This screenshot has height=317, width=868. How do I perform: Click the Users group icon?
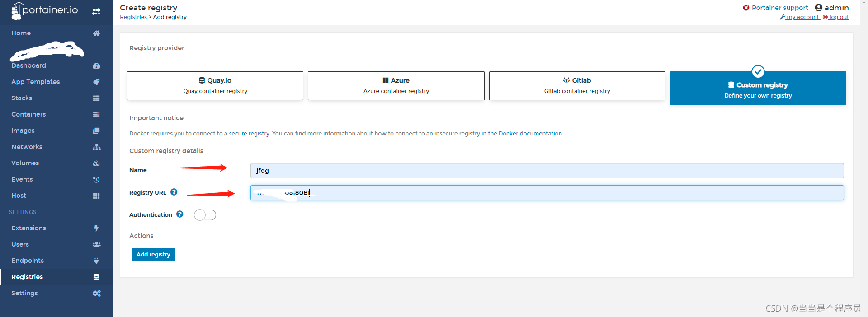tap(96, 244)
